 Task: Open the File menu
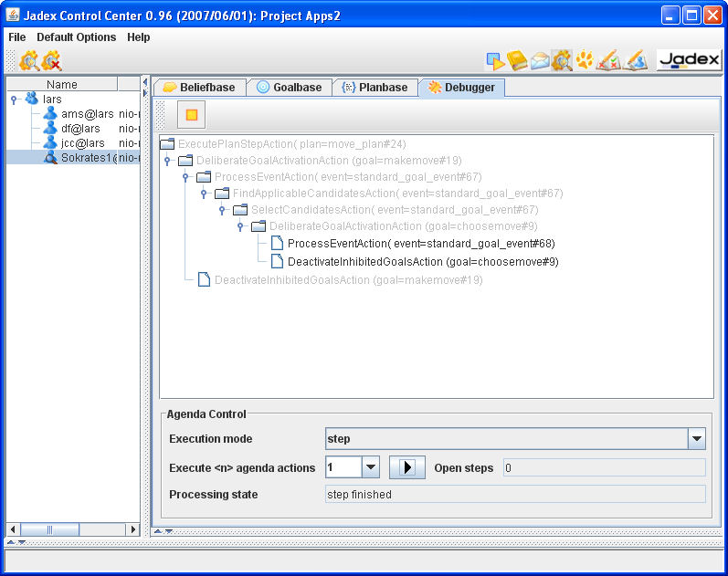click(x=17, y=37)
